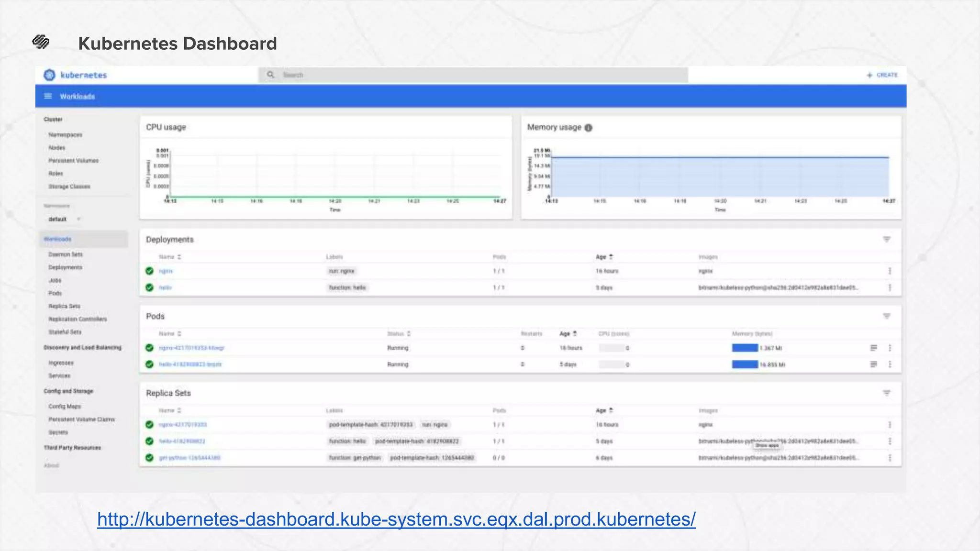View logs icon for nginx pod

pyautogui.click(x=873, y=348)
